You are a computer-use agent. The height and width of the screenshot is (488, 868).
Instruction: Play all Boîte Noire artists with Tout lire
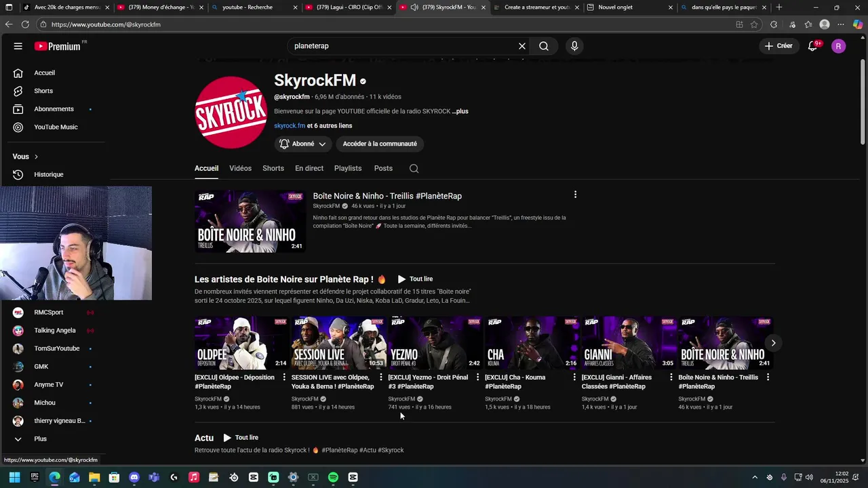click(x=415, y=279)
